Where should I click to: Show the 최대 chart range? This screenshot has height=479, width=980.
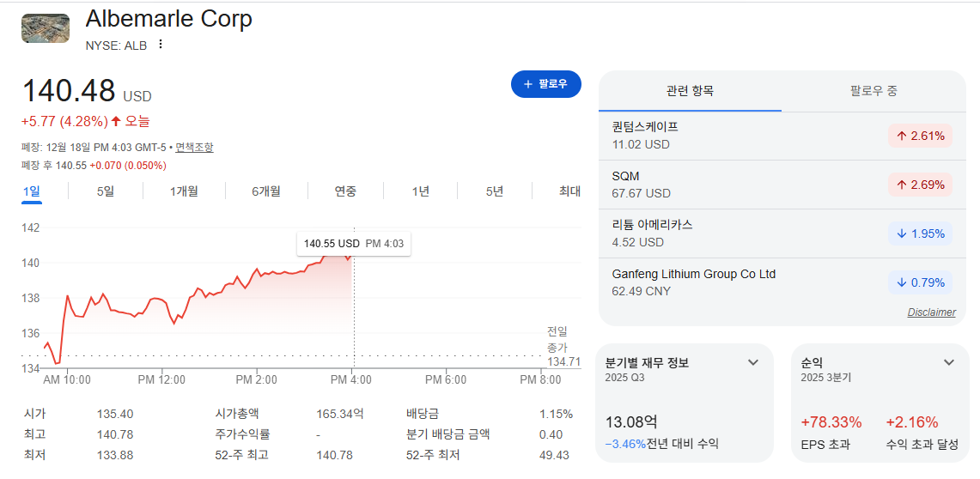point(569,191)
